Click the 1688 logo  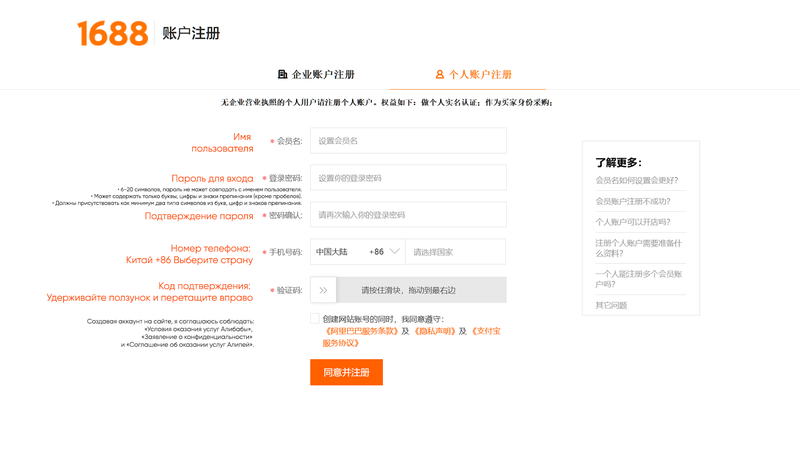[x=112, y=33]
